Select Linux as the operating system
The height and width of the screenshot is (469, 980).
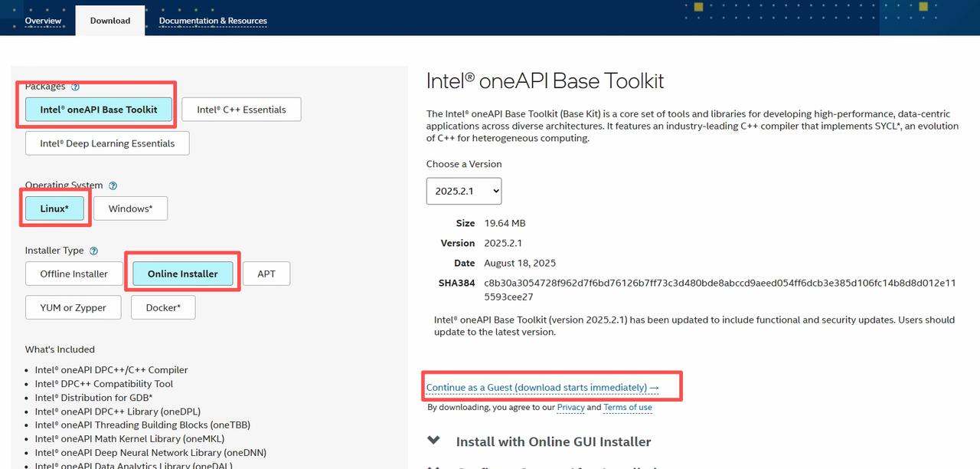point(54,208)
